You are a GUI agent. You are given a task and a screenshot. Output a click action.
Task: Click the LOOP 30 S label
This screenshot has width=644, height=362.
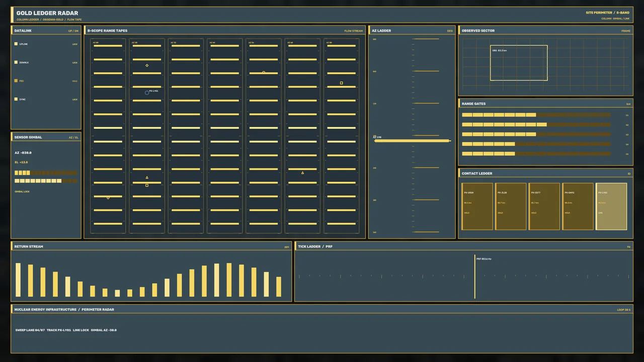coord(624,310)
